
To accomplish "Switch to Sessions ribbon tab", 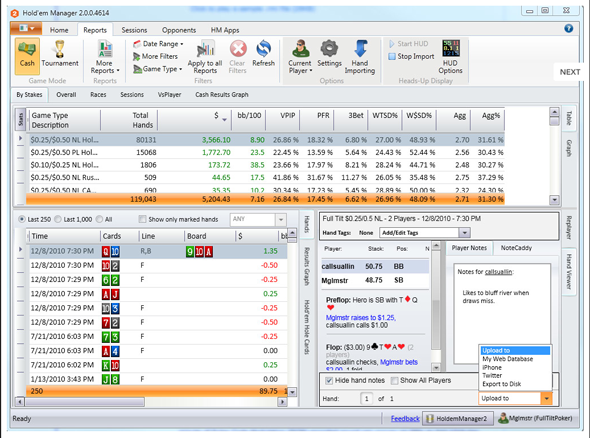I will tap(134, 30).
